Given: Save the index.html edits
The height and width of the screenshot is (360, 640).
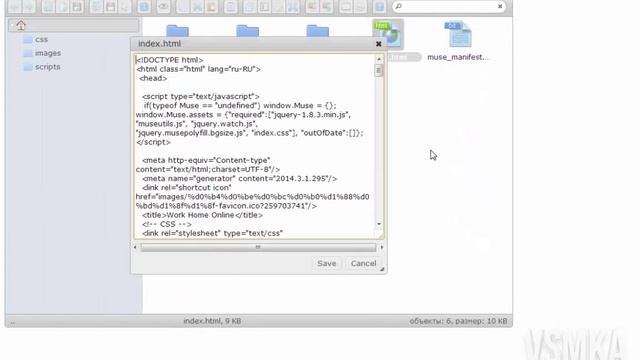Looking at the screenshot, I should [327, 263].
